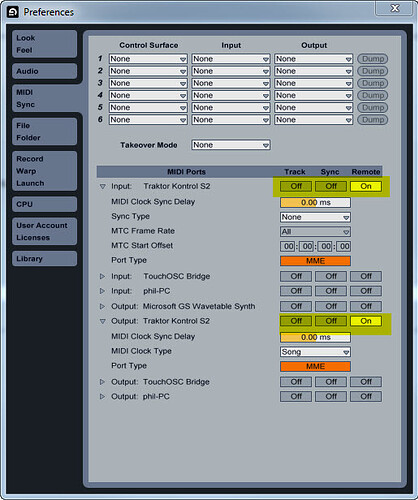The image size is (418, 500).
Task: Enable Remote for Input TouchOSC Bridge
Action: 366,276
